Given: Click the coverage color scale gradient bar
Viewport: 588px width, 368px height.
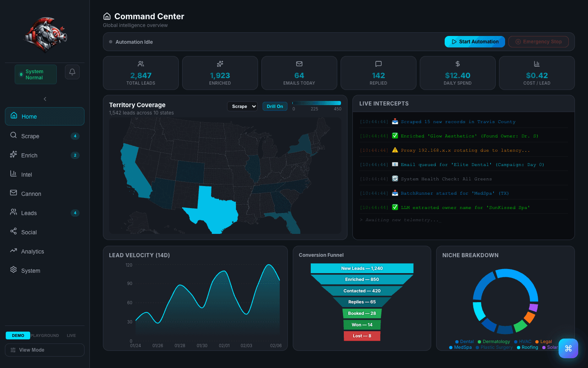Looking at the screenshot, I should click(x=316, y=103).
